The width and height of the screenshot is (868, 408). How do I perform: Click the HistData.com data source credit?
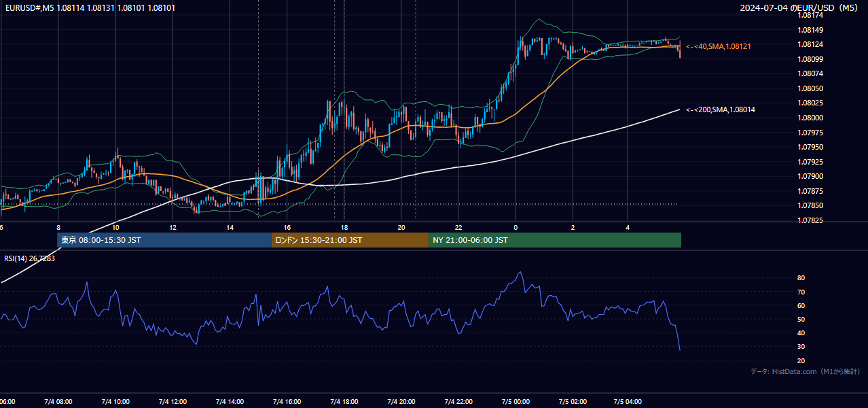click(805, 371)
